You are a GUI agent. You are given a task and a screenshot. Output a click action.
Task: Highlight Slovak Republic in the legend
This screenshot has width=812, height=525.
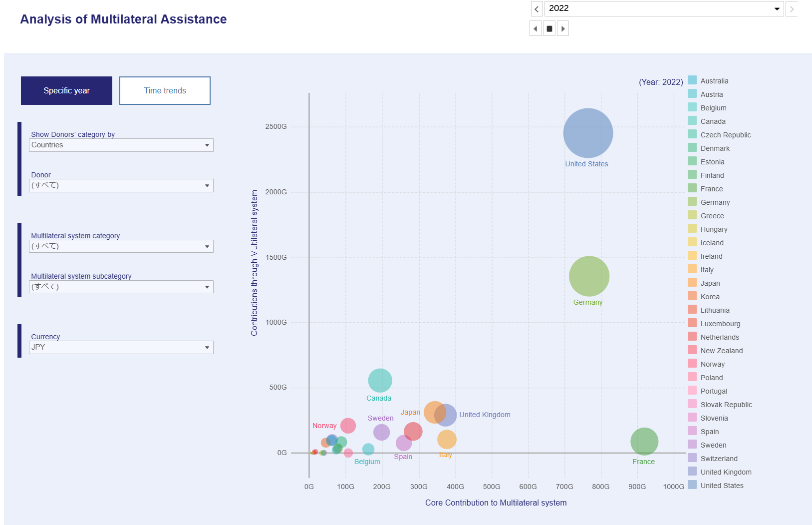(726, 405)
